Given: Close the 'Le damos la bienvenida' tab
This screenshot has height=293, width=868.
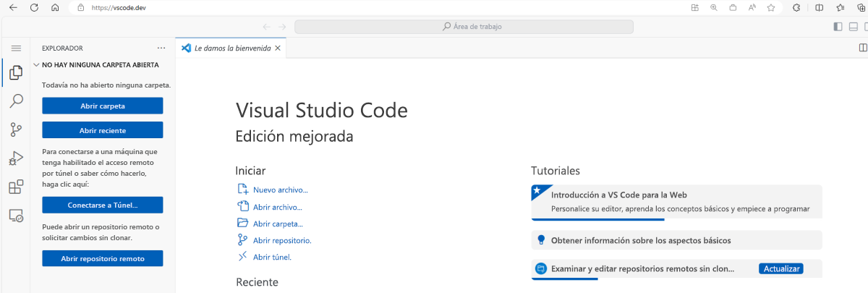Looking at the screenshot, I should click(278, 48).
